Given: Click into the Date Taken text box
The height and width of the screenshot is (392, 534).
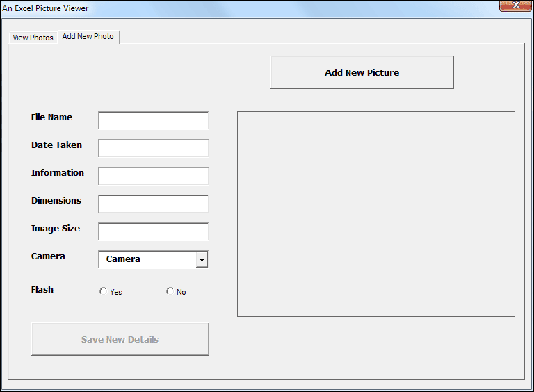Looking at the screenshot, I should point(153,148).
